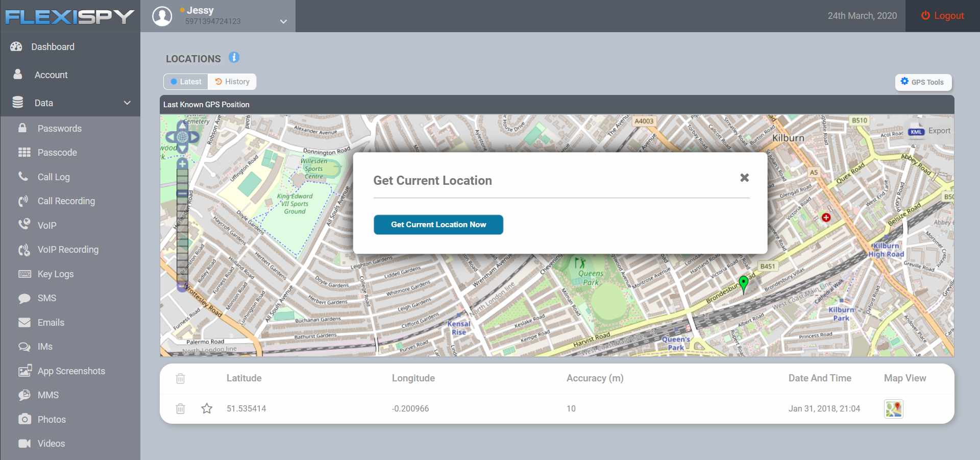Click the App Screenshots icon

click(x=24, y=371)
